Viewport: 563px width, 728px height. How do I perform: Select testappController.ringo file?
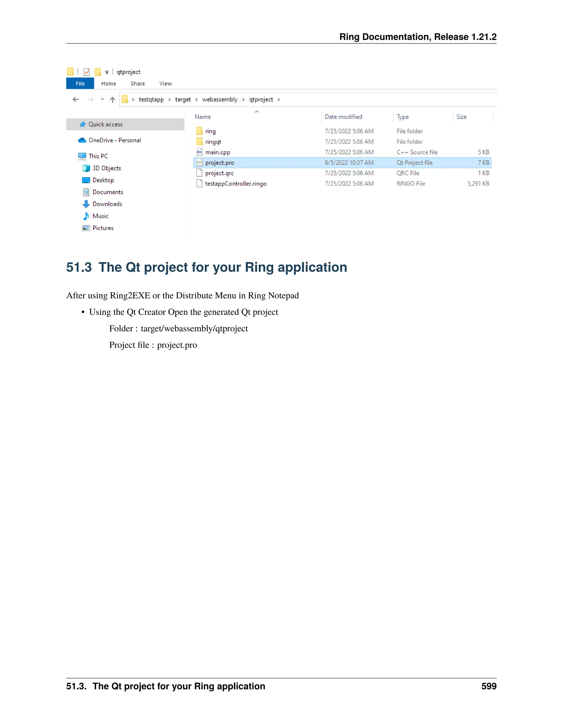[236, 184]
